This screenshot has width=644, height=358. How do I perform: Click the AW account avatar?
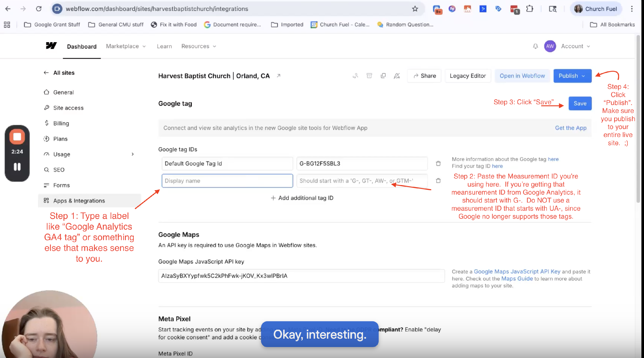coord(550,46)
